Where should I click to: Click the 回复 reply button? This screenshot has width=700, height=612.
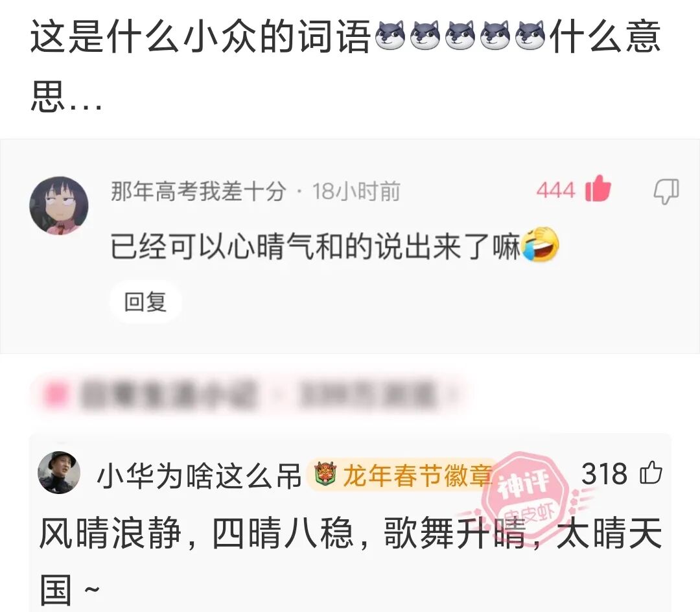(146, 301)
